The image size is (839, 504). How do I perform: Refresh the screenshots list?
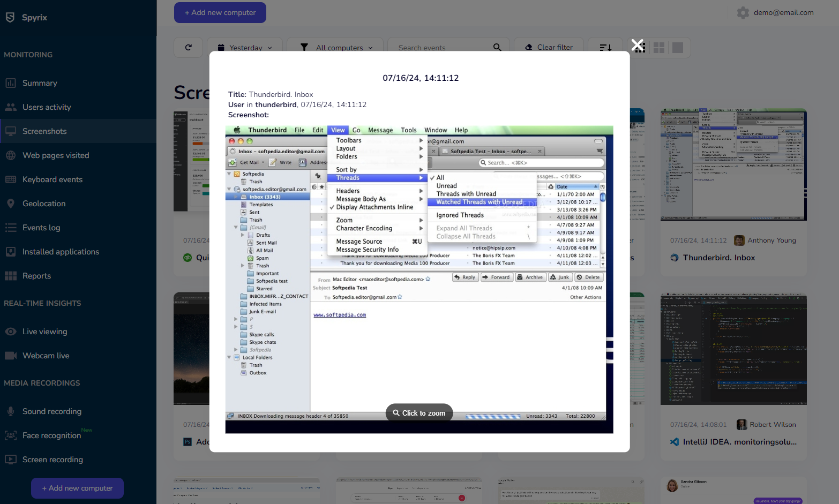pos(188,47)
